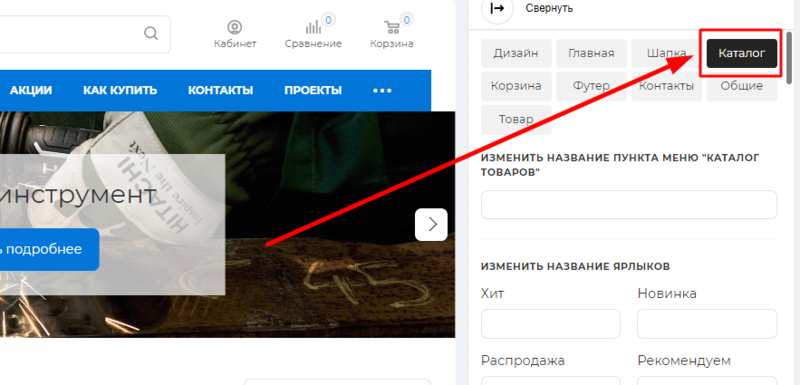Expand the three-dots menu overflow
This screenshot has width=800, height=385.
click(382, 91)
